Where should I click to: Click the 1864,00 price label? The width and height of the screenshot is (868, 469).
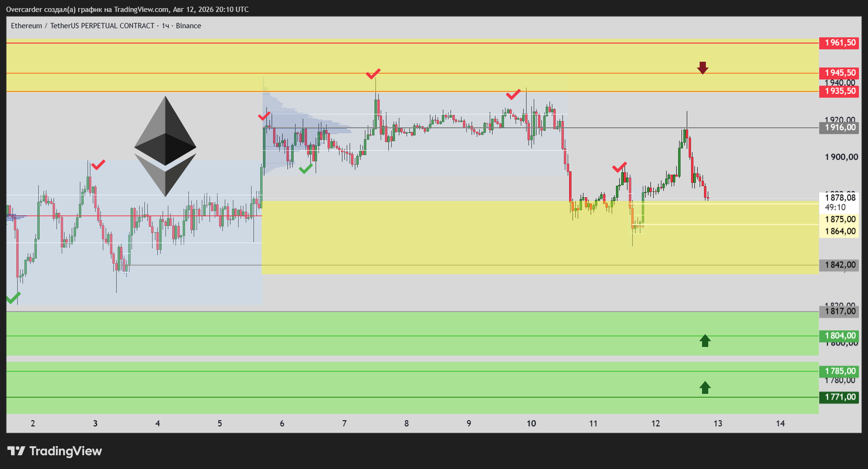click(x=840, y=232)
